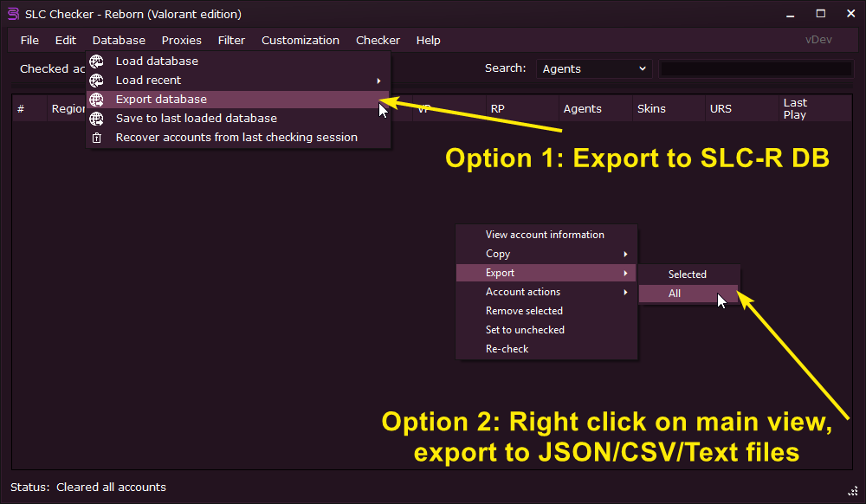This screenshot has height=504, width=866.
Task: Open the Proxies menu
Action: point(181,40)
